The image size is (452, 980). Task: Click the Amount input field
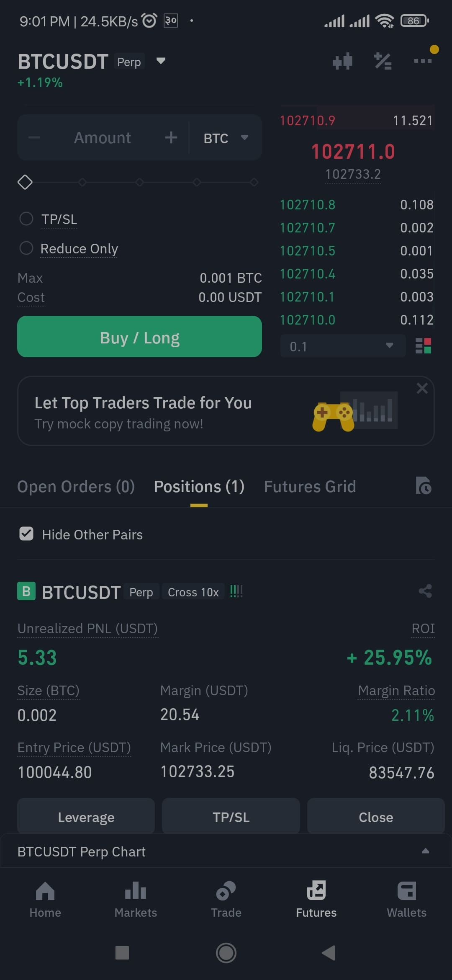pos(103,138)
